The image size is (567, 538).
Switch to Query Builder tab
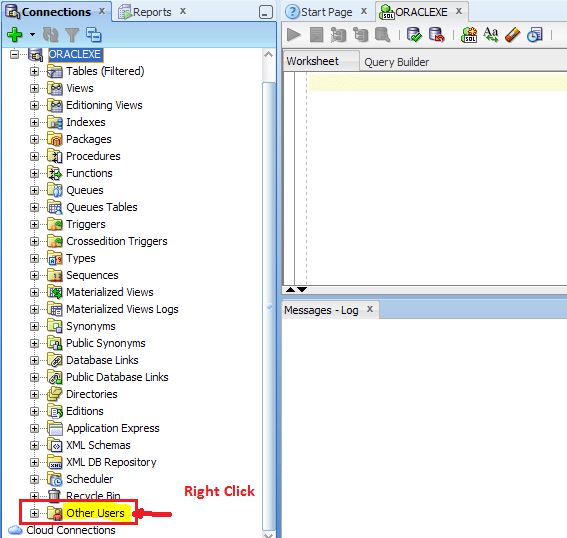(396, 62)
